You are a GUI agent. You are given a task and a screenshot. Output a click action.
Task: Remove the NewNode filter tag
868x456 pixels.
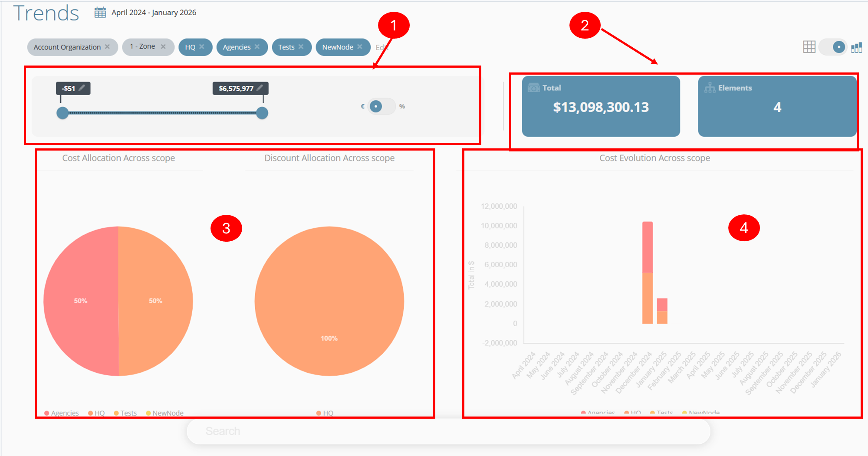pyautogui.click(x=360, y=46)
